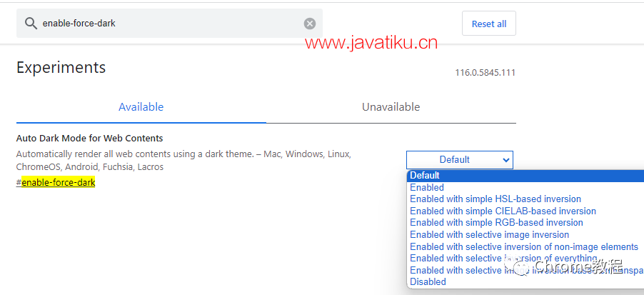This screenshot has width=644, height=295.
Task: Switch to the Available tab
Action: click(x=141, y=107)
